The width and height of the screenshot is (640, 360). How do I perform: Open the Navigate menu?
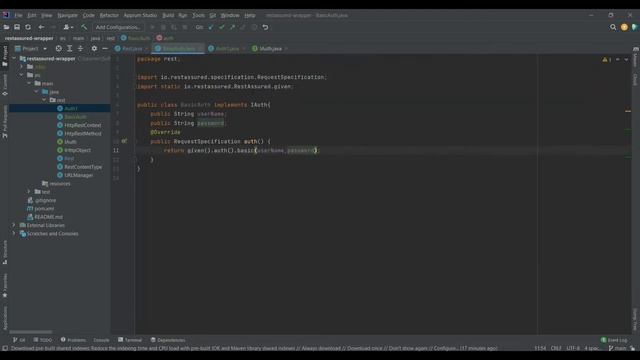[67, 15]
